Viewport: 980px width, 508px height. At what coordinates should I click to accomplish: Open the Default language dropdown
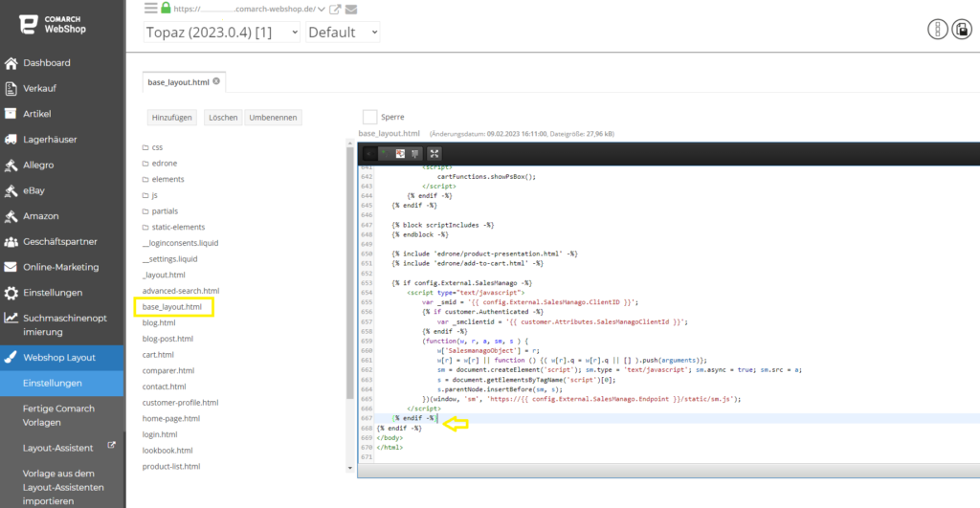(343, 32)
